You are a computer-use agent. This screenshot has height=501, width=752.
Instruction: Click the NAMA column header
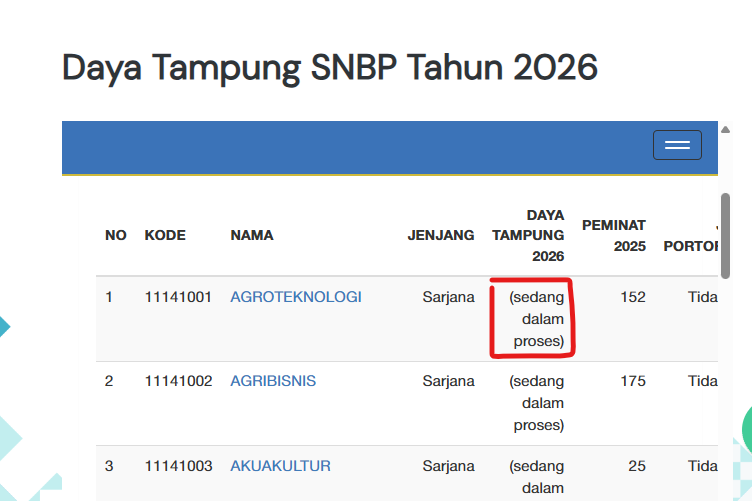[x=252, y=235]
